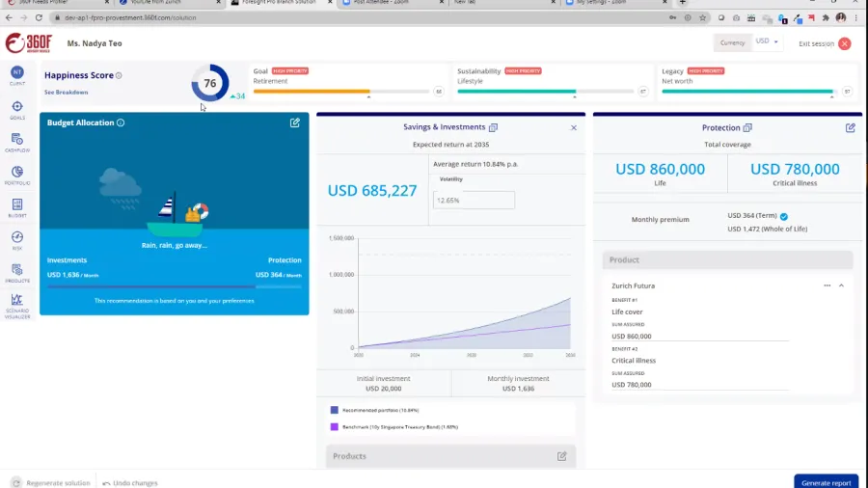Select the USD 364 Term premium checkmark
The height and width of the screenshot is (488, 868).
tap(784, 217)
